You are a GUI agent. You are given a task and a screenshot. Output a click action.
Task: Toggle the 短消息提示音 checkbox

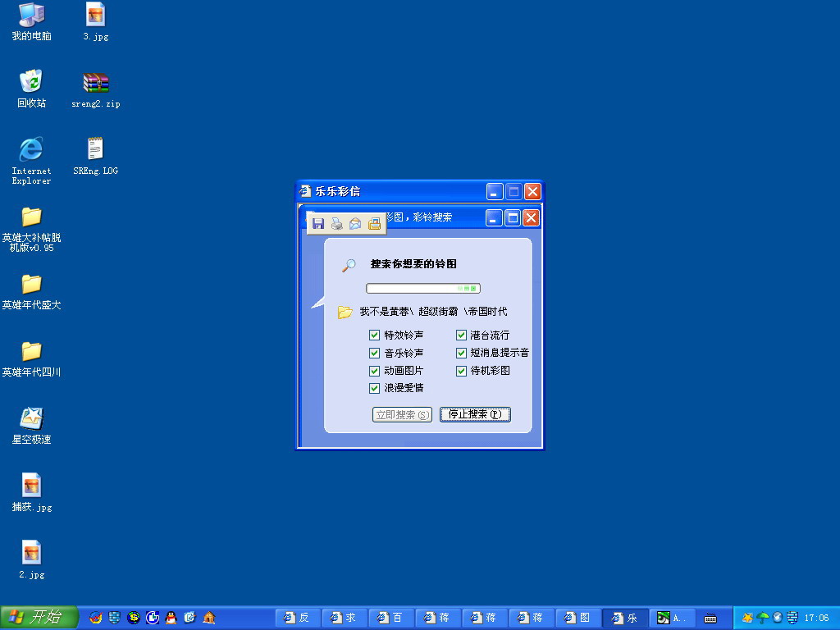tap(461, 354)
